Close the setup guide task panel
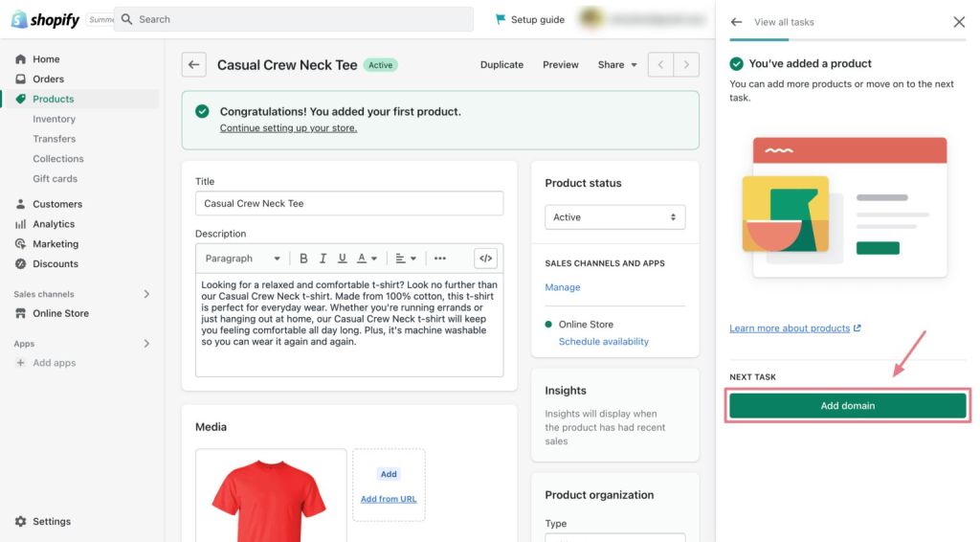 (959, 22)
